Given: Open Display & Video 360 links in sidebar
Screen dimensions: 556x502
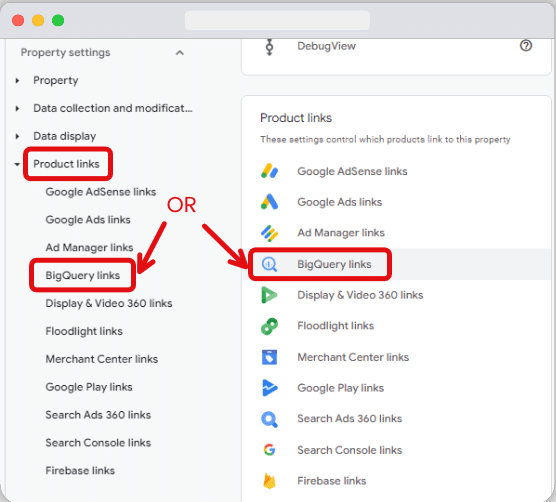Looking at the screenshot, I should [x=109, y=303].
